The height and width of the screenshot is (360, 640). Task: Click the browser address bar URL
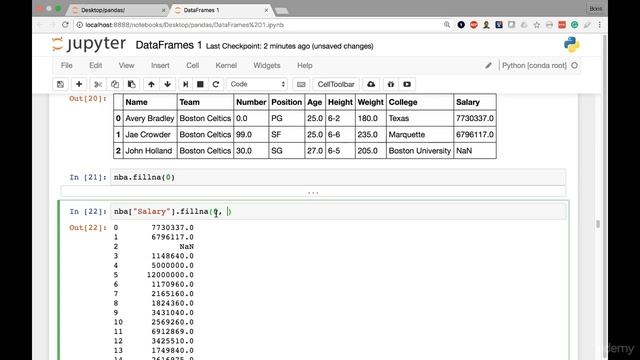pos(184,25)
